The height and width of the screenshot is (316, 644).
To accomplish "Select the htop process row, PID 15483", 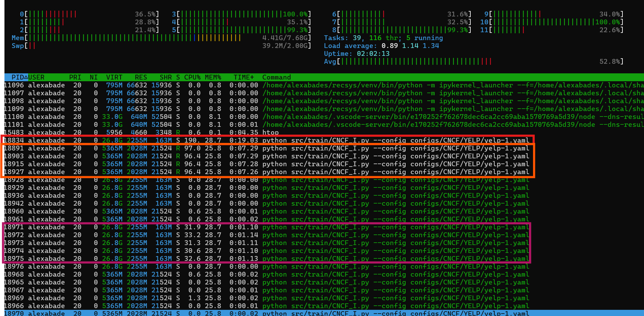I will pos(137,132).
